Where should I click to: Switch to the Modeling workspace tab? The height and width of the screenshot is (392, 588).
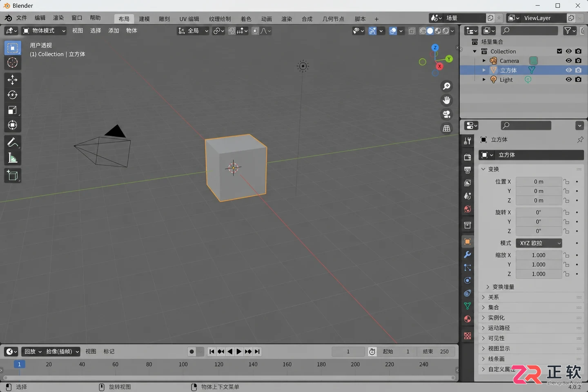click(x=144, y=19)
